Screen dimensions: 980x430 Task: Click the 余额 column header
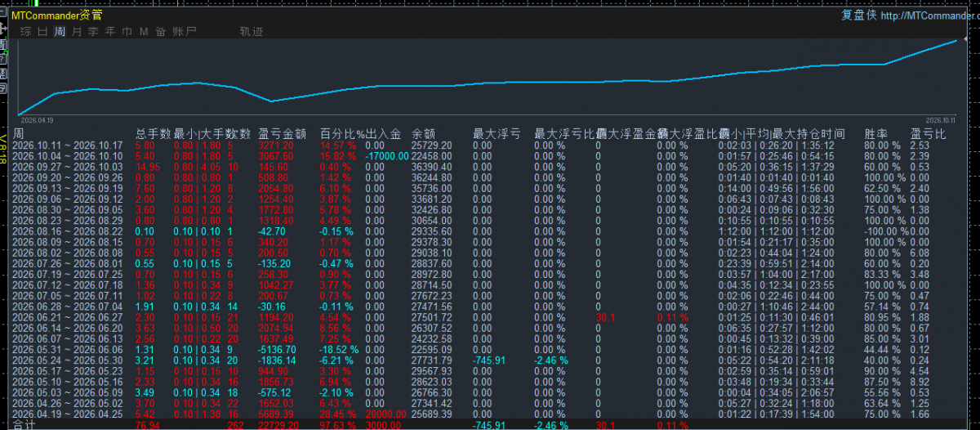[x=424, y=133]
